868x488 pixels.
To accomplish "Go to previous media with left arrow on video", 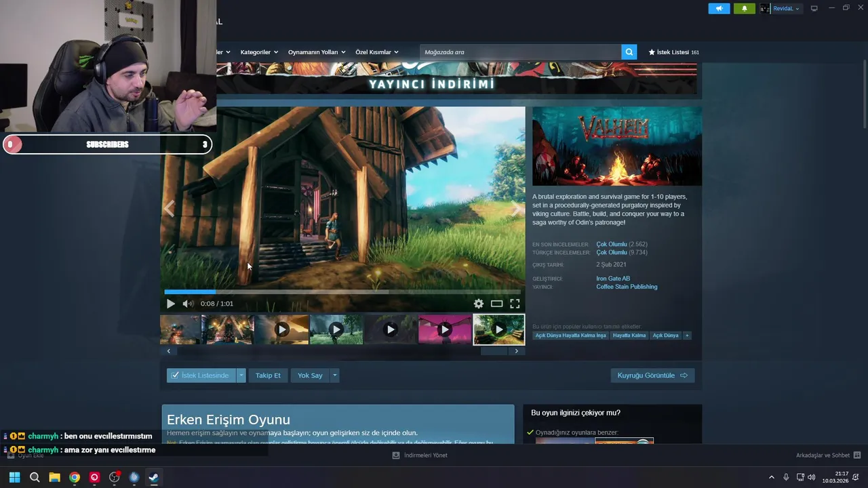I will pyautogui.click(x=170, y=209).
